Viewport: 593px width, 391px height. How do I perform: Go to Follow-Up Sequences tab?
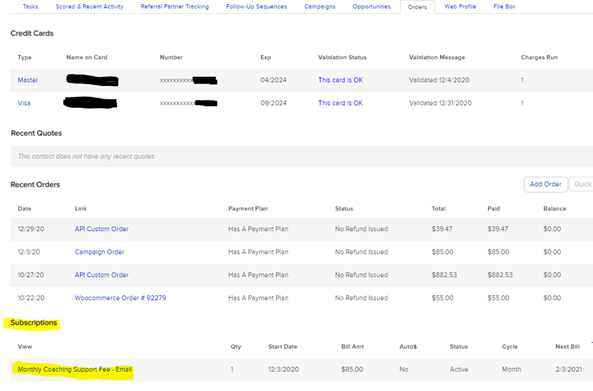click(256, 6)
